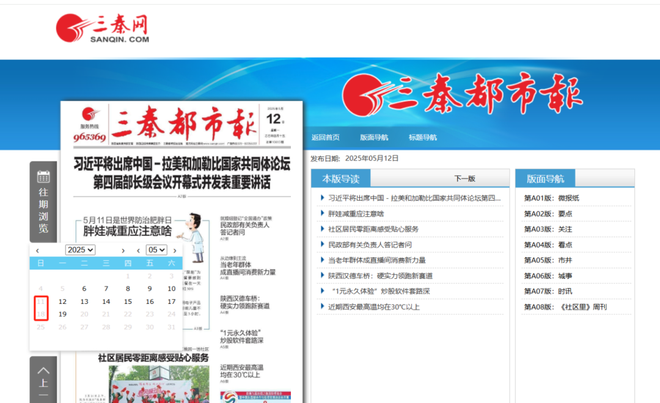Click 标题导航 in the navigation bar
Screen dimensions: 660x403
[x=423, y=137]
